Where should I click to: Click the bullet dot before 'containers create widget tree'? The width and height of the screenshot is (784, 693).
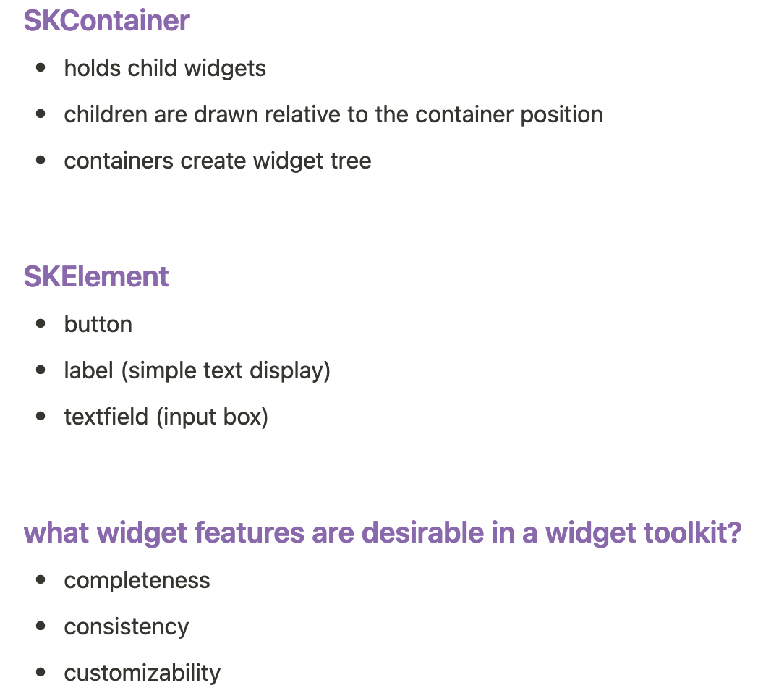tap(41, 161)
